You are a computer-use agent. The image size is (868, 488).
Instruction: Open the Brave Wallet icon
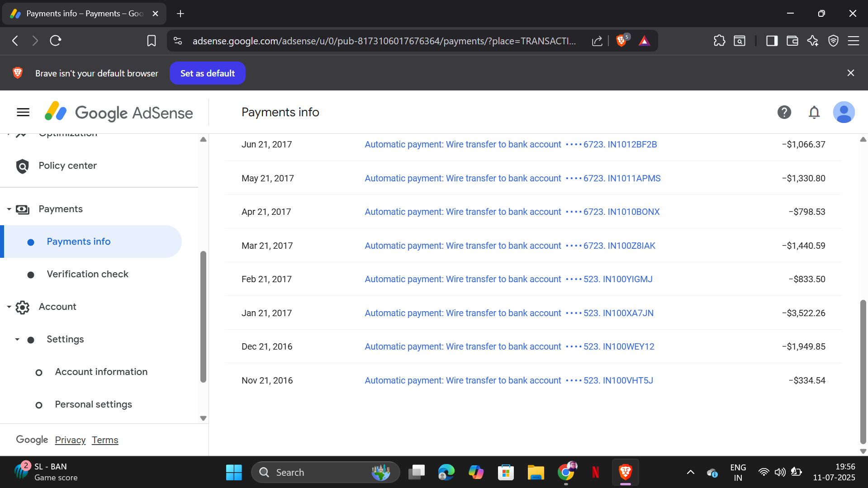tap(792, 41)
